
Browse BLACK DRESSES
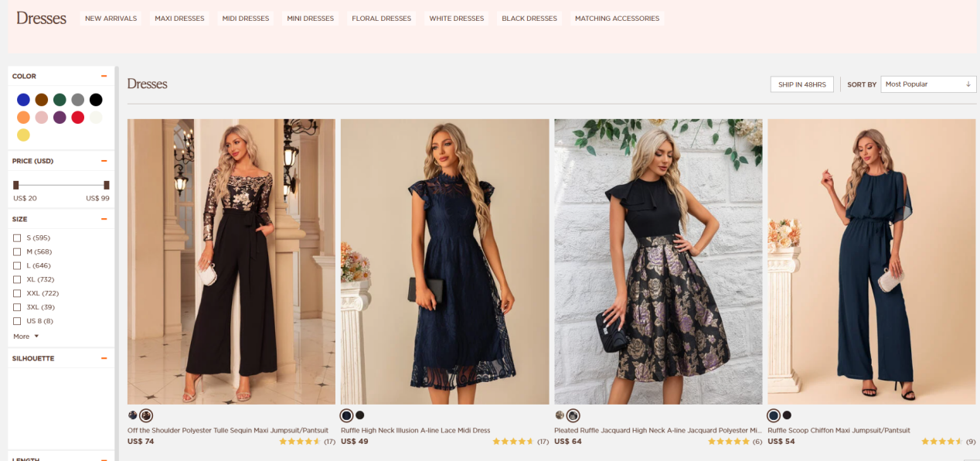click(529, 19)
